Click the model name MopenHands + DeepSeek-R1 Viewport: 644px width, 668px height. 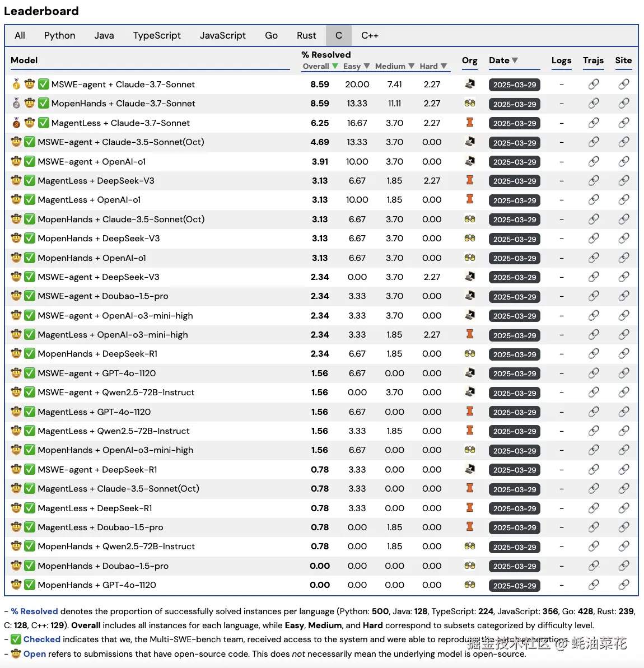point(97,354)
